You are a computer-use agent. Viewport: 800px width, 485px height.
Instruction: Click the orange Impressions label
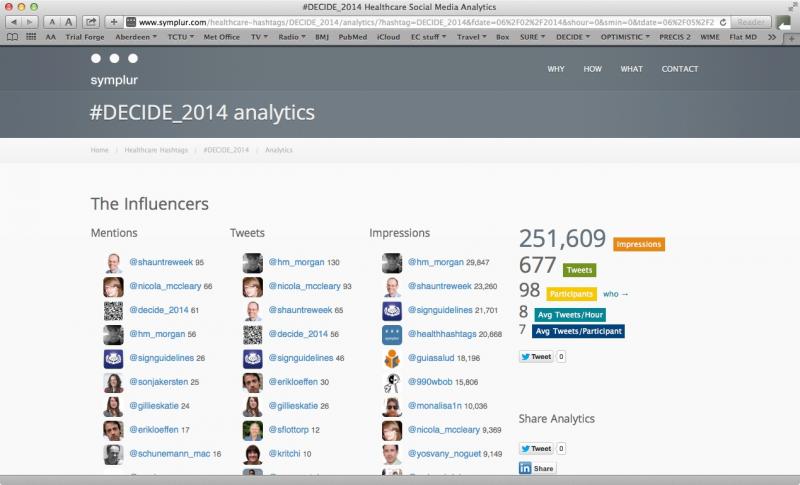[x=638, y=244]
